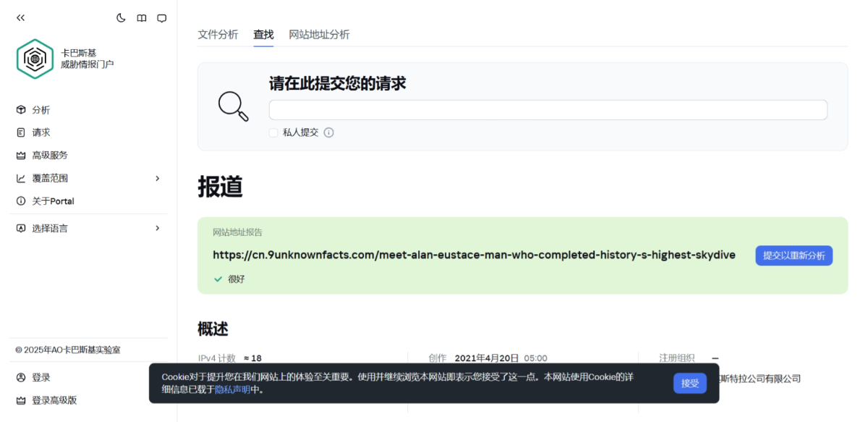Click the 登录 user icon

(21, 377)
